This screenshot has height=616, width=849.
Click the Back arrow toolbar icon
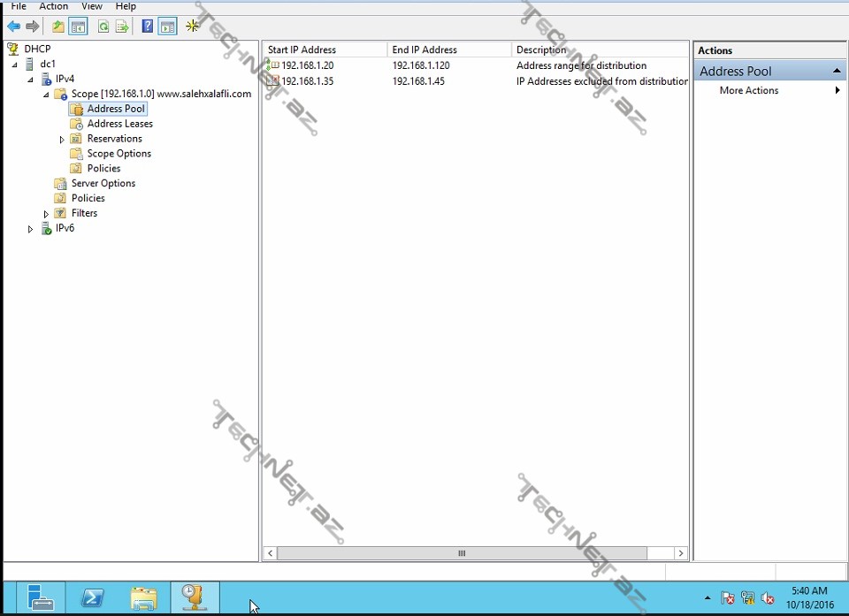click(x=13, y=27)
